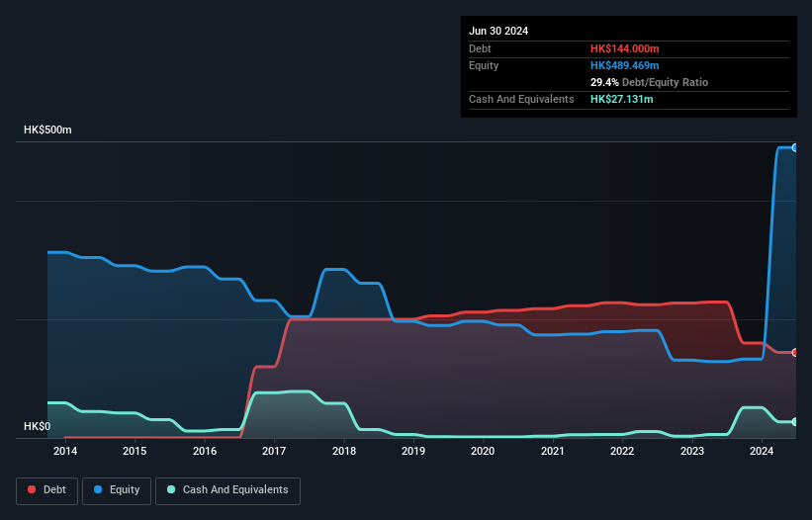Image resolution: width=812 pixels, height=520 pixels.
Task: Click the teal Cash endpoint marker
Action: (x=794, y=422)
